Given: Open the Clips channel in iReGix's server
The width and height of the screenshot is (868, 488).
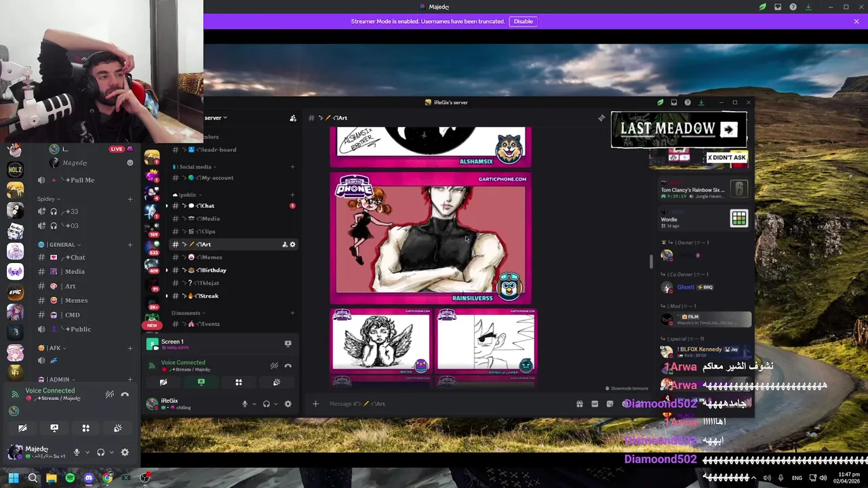Looking at the screenshot, I should 234,232.
